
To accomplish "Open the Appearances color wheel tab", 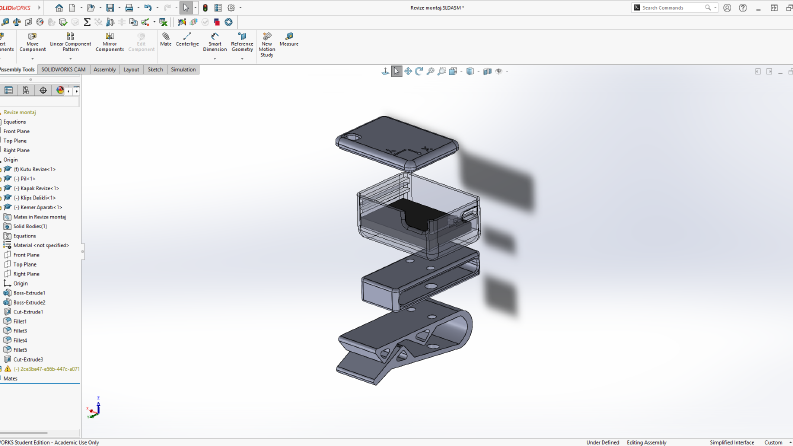I will point(60,90).
